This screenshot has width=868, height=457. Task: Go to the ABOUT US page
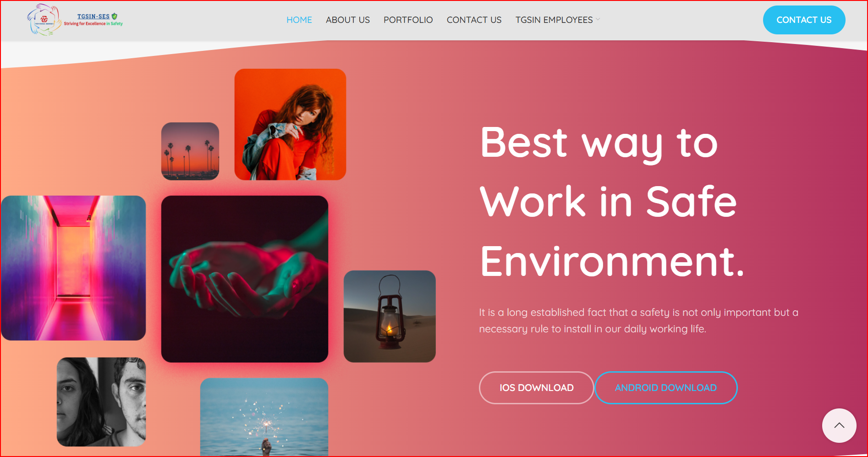pyautogui.click(x=348, y=20)
